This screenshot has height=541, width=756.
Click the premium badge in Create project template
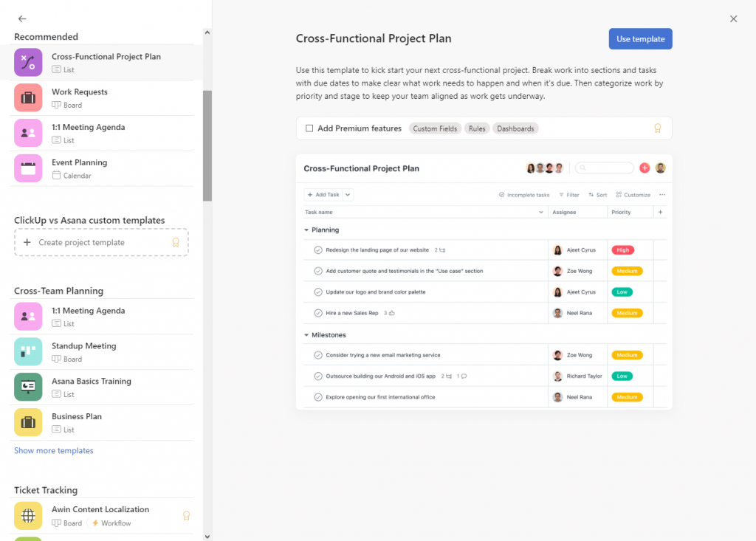point(176,243)
